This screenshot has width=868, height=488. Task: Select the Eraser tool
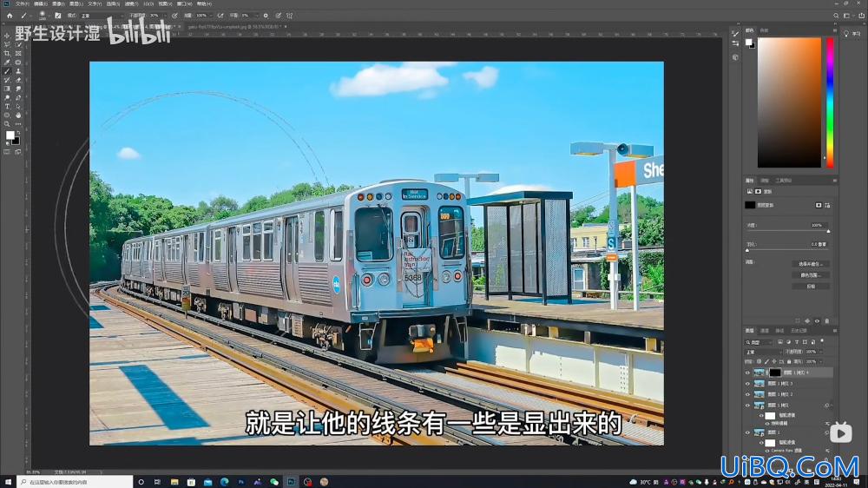point(18,80)
